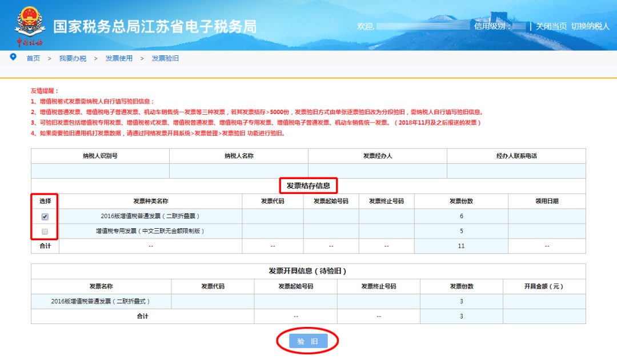This screenshot has height=364, width=617.
Task: Click the 纳税人识别号 column header
Action: [101, 156]
